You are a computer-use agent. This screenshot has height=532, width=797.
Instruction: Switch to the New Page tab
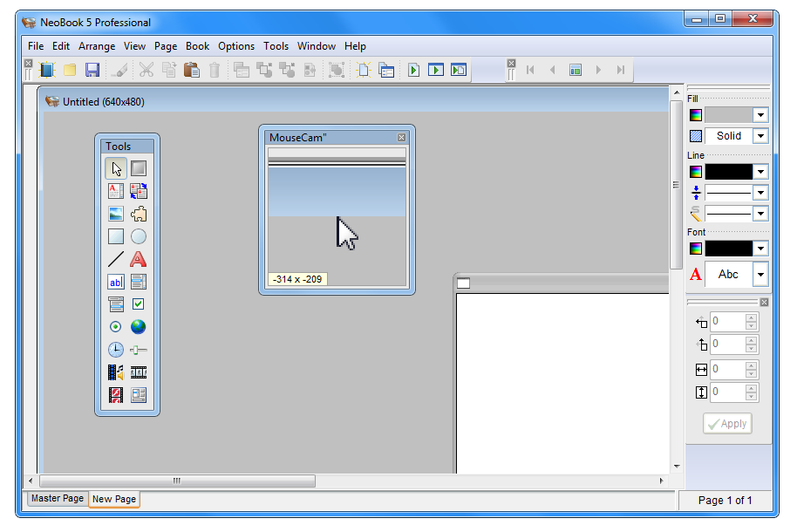point(114,499)
